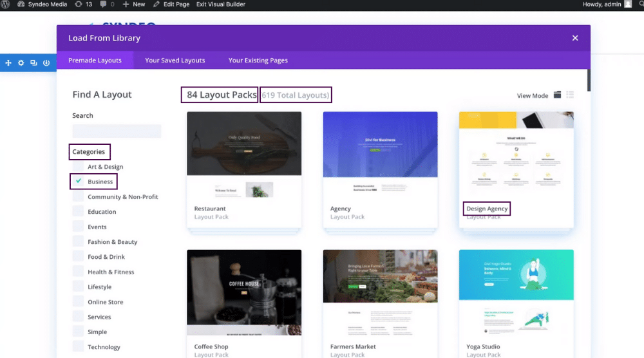644x358 pixels.
Task: Switch to Your Saved Layouts tab
Action: [175, 61]
